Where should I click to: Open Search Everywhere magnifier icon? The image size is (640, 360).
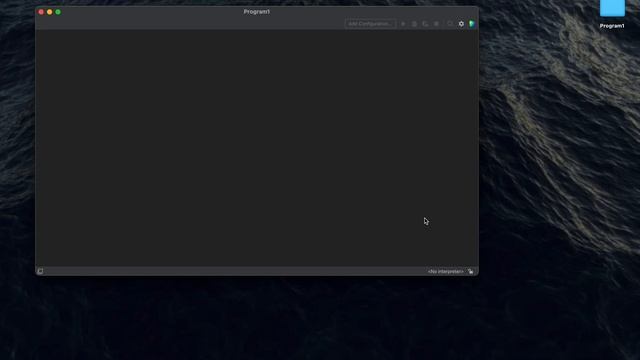point(450,24)
